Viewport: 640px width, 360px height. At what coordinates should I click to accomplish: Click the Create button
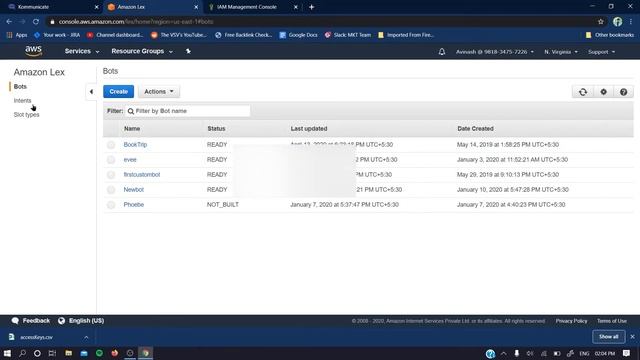(118, 91)
